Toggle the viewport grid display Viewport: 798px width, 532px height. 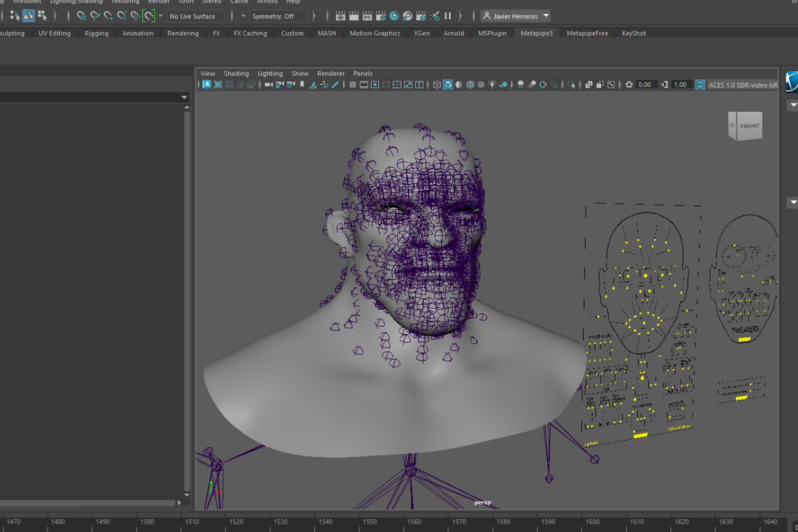[x=352, y=84]
